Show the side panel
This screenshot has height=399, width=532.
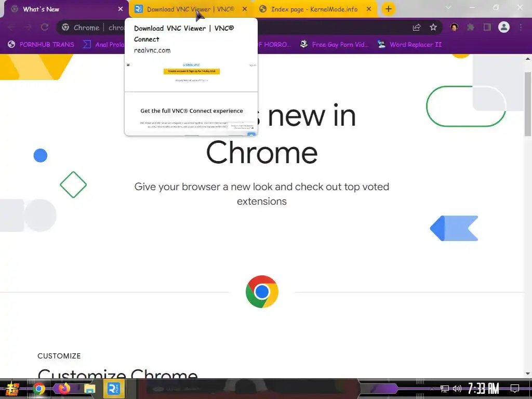pos(487,27)
